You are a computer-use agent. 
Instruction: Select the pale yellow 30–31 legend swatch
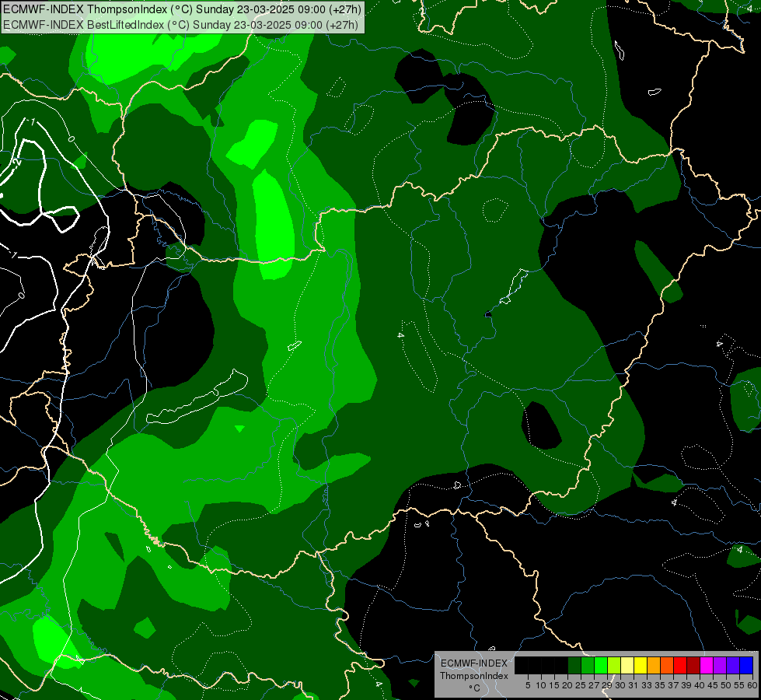[x=627, y=665]
